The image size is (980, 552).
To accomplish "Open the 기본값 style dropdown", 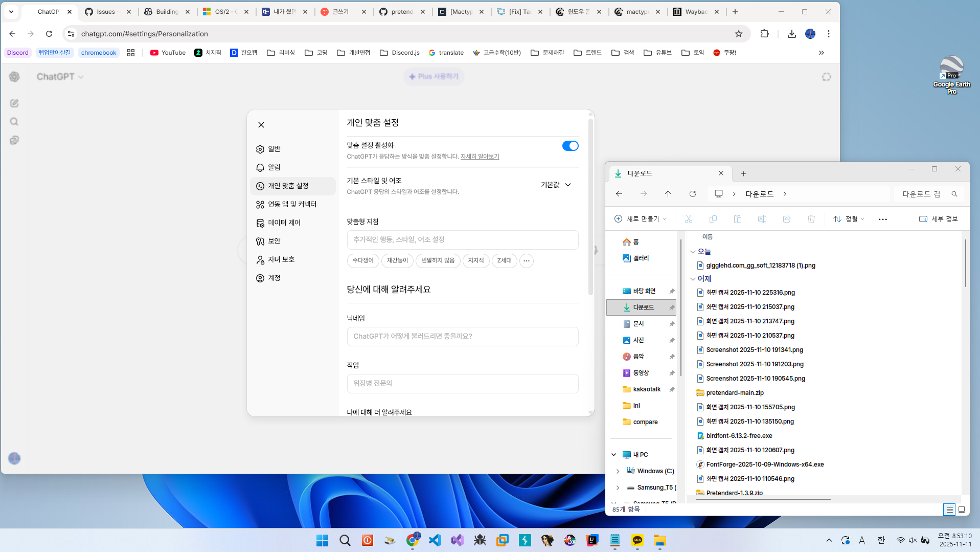I will coord(556,185).
